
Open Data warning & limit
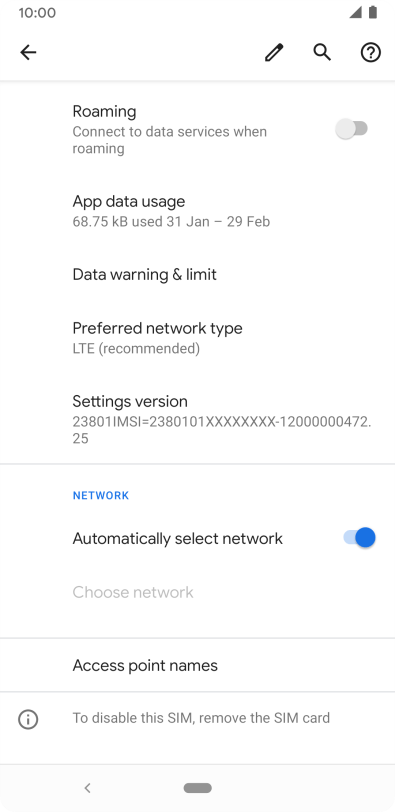197,274
